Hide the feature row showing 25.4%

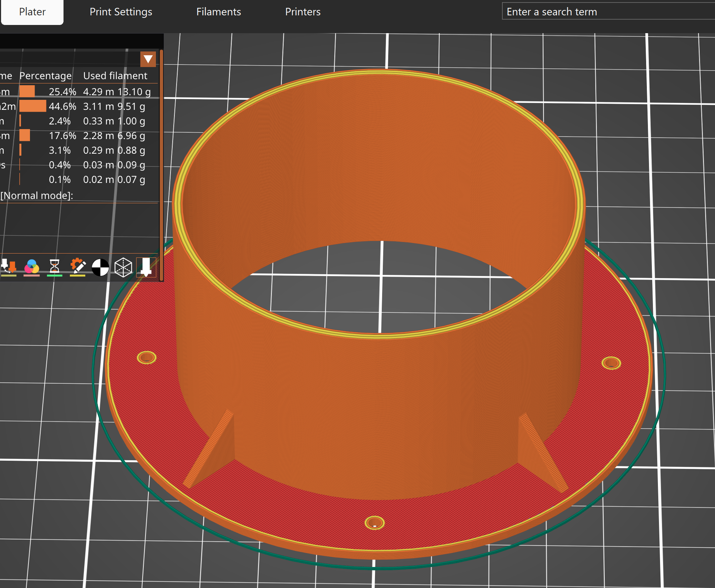62,92
